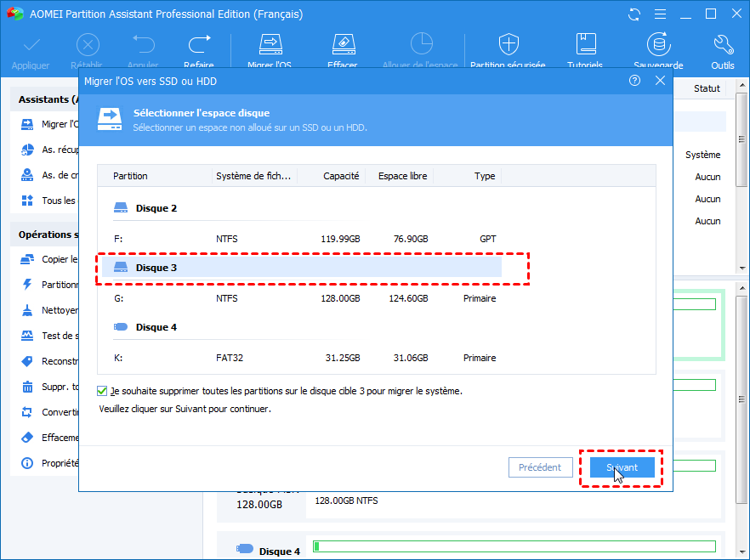Uncheck supprimer toutes les partitions checkbox
Screen dimensions: 750x560
(102, 391)
